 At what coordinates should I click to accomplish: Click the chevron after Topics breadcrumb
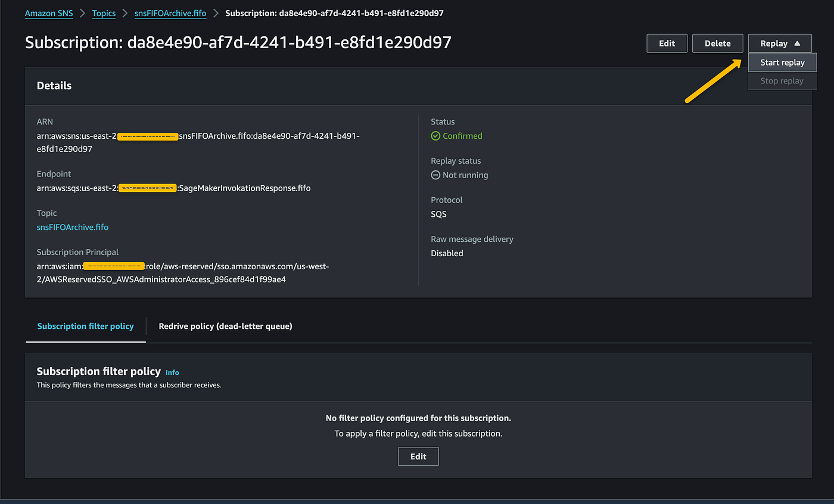[125, 13]
